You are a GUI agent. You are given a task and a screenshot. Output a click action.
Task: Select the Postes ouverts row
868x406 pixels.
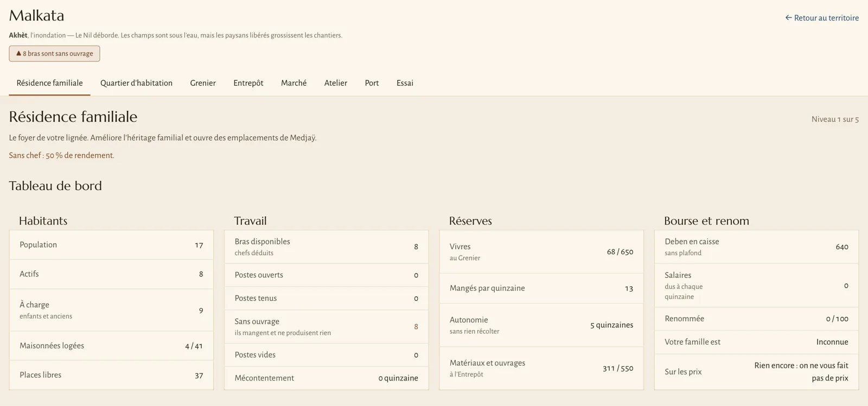click(326, 275)
